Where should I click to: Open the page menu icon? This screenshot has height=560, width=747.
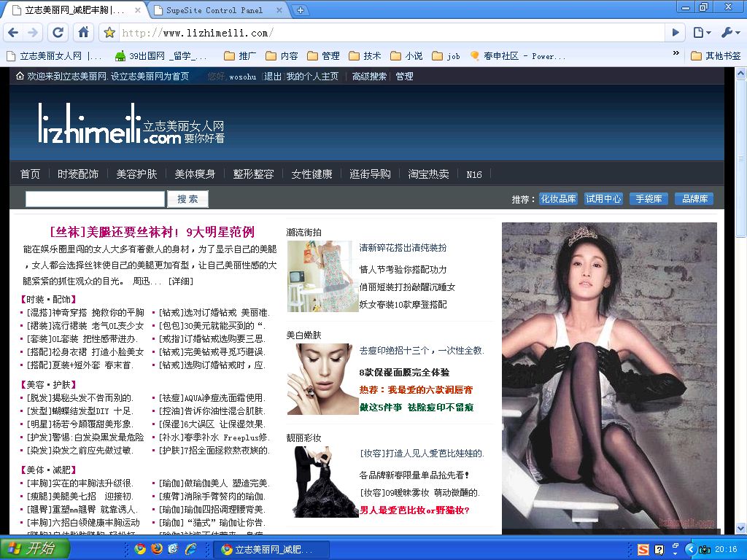pyautogui.click(x=703, y=33)
